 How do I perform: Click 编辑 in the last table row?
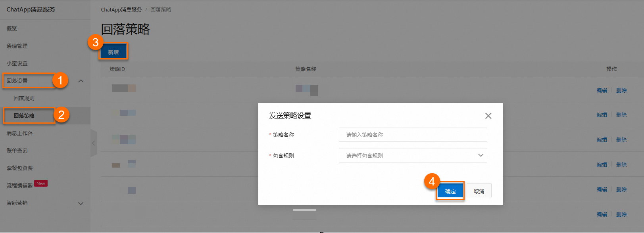(602, 214)
